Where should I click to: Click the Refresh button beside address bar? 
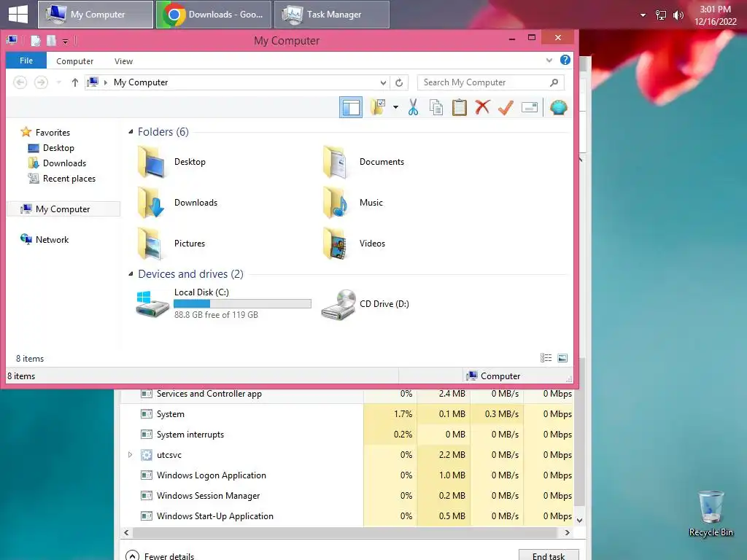coord(399,82)
